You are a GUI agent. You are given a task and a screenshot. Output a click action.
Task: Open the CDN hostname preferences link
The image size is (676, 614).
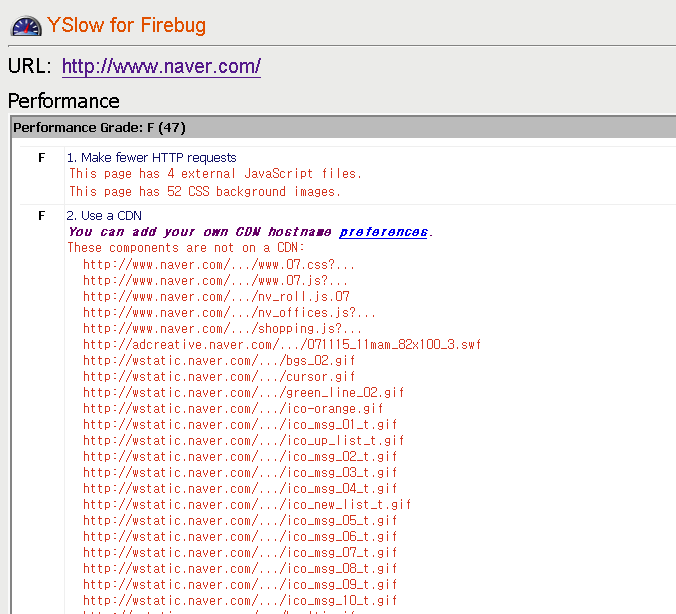[x=383, y=232]
